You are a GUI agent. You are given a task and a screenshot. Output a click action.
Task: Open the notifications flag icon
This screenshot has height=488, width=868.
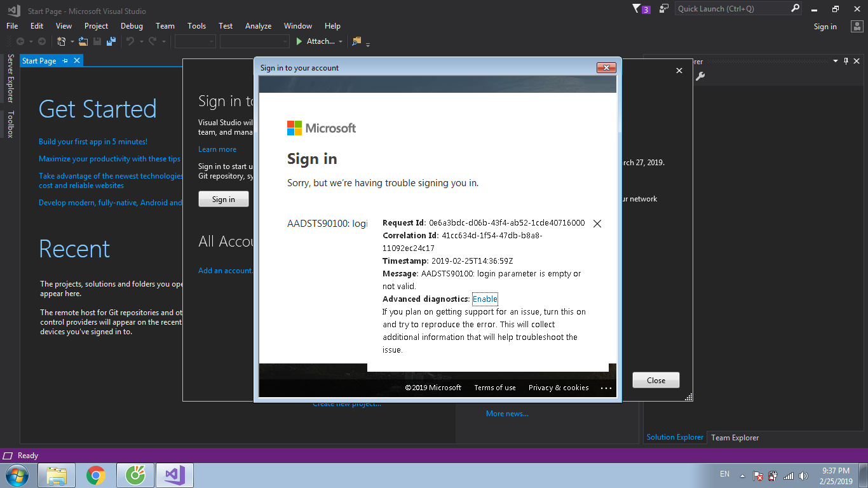(637, 9)
